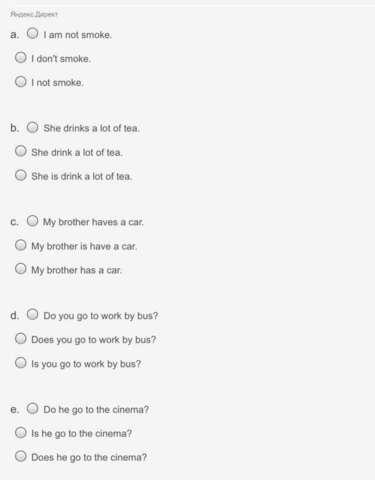Choose "My brother is have a car."
Screen dimensions: 375x480
tap(21, 245)
